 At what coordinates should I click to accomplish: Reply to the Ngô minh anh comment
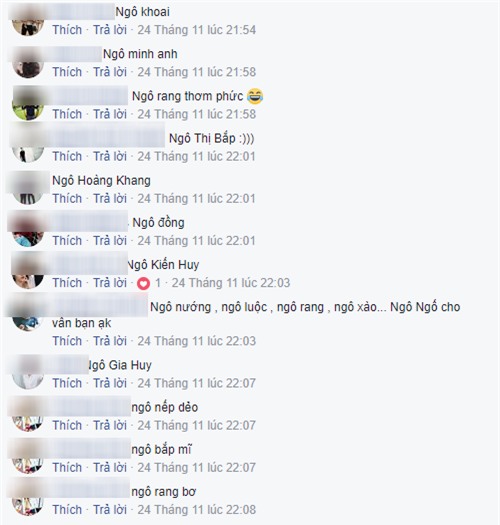tap(110, 72)
